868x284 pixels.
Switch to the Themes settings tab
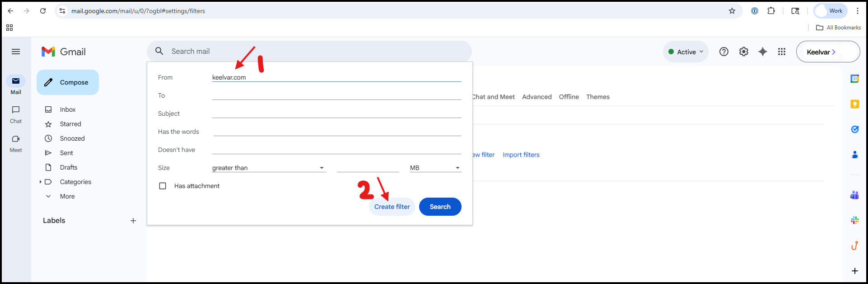598,97
